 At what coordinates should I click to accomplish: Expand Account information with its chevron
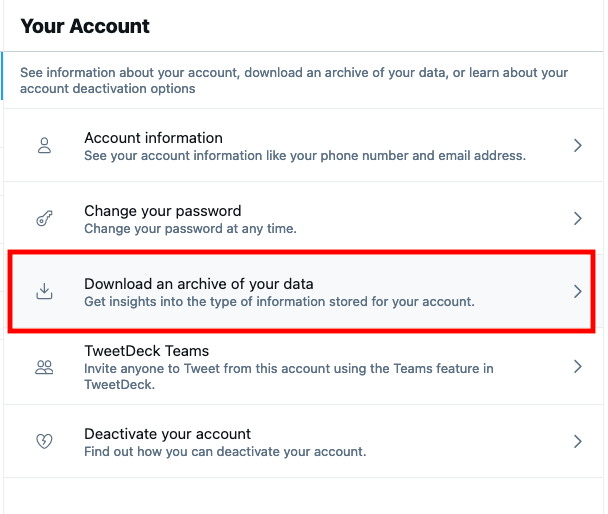point(577,145)
